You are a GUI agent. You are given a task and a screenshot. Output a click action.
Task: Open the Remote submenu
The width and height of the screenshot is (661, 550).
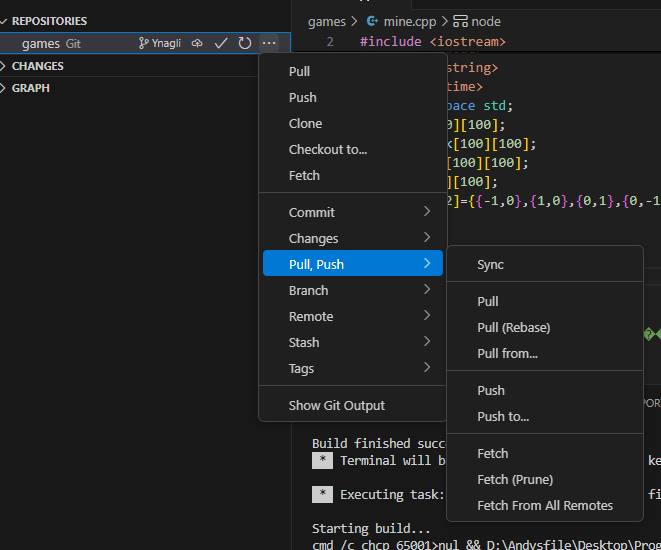352,317
